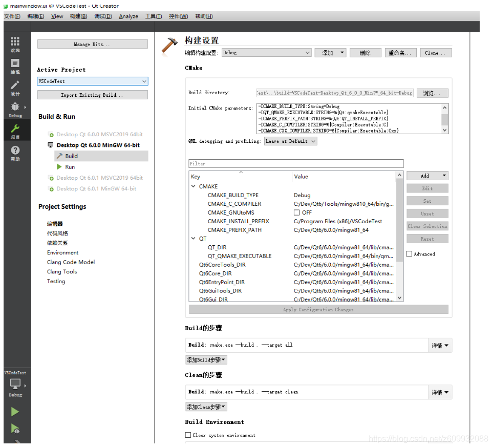Click the Clone button
The height and width of the screenshot is (448, 493).
[x=436, y=53]
